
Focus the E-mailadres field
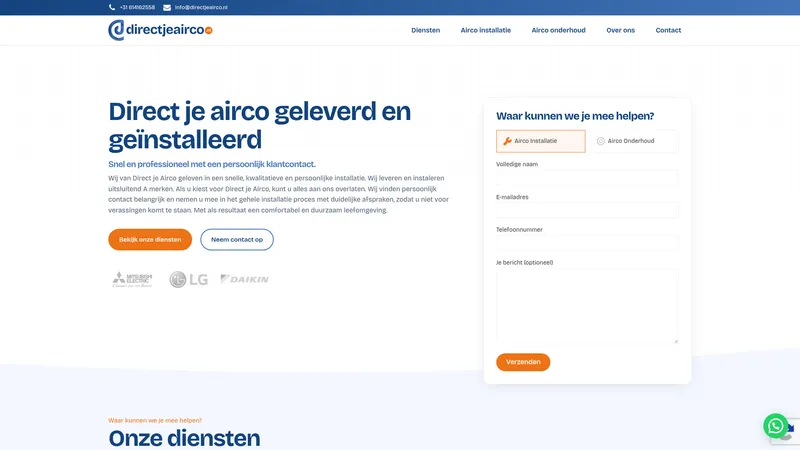pos(587,210)
